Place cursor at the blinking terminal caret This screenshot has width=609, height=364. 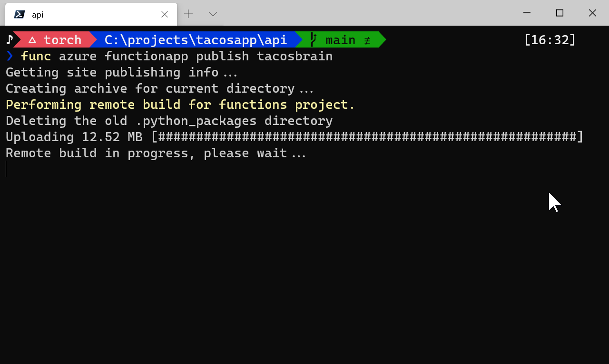6,169
